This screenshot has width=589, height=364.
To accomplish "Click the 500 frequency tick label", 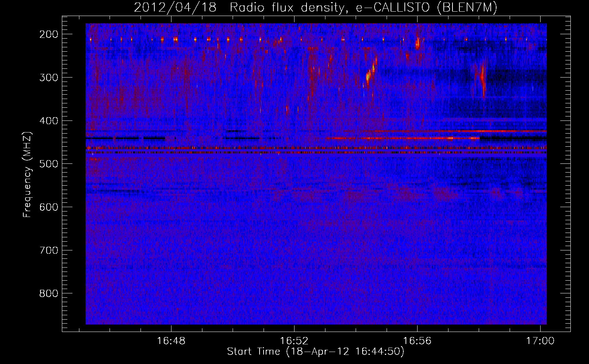I will [48, 164].
